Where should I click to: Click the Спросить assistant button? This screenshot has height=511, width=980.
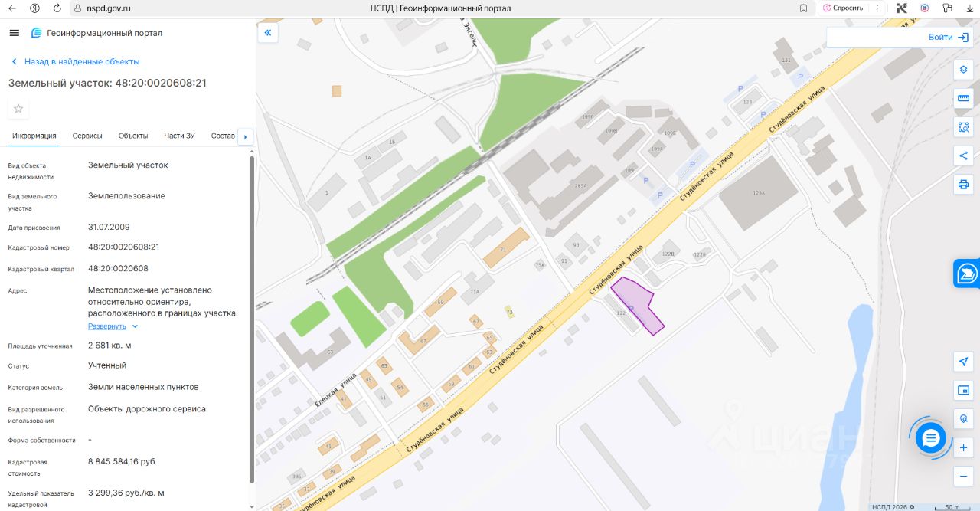tap(841, 8)
